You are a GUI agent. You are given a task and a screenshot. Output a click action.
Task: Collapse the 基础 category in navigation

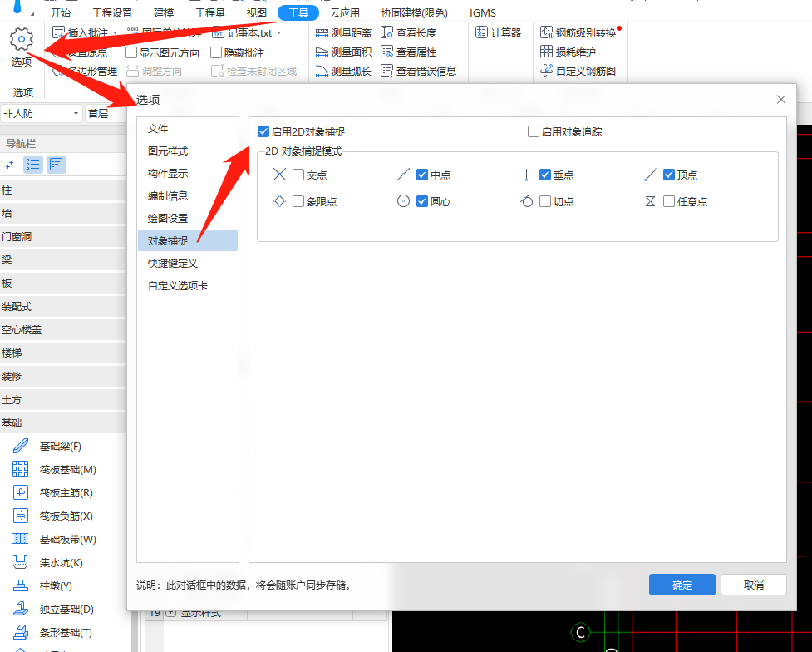pyautogui.click(x=63, y=423)
